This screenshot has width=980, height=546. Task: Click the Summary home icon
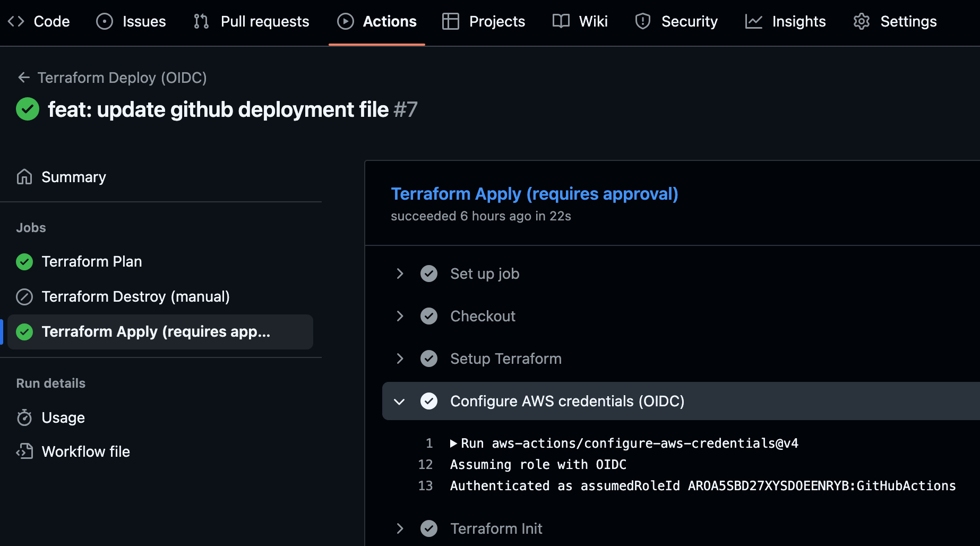click(24, 177)
